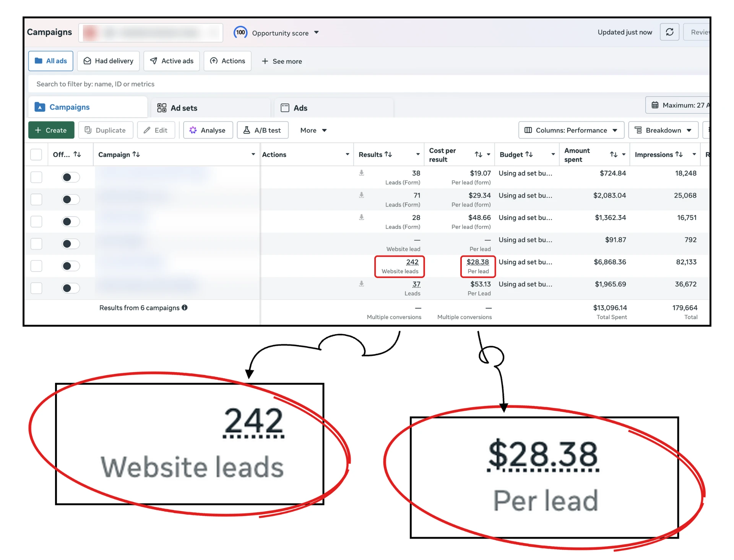This screenshot has height=560, width=734.
Task: Click the Duplicate button
Action: click(x=106, y=130)
